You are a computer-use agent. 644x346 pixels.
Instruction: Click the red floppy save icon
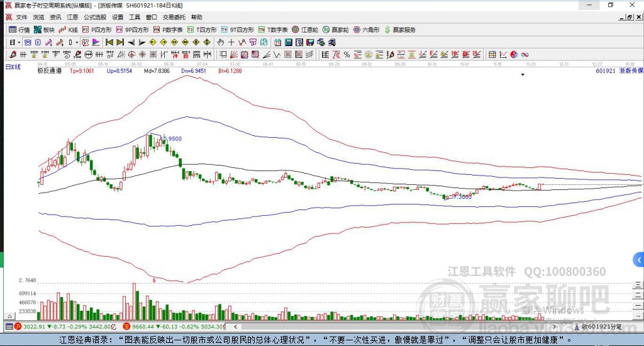[310, 42]
